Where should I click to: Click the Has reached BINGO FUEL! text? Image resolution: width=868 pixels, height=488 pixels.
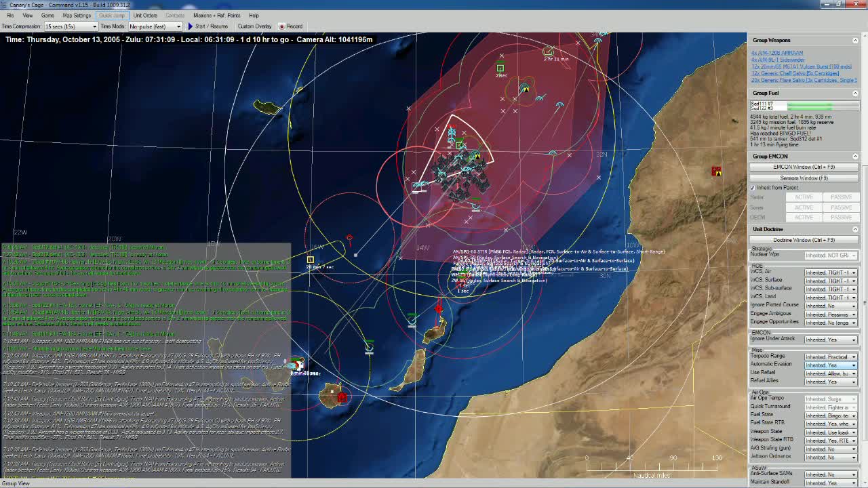click(x=781, y=134)
